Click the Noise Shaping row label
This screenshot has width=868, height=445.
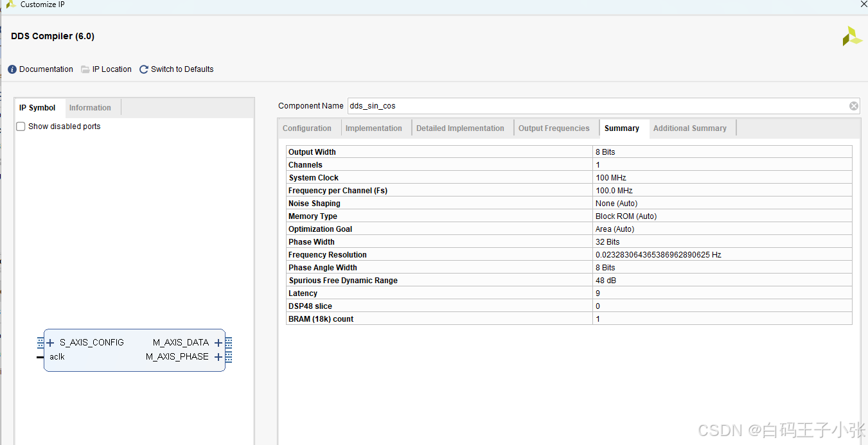tap(314, 204)
